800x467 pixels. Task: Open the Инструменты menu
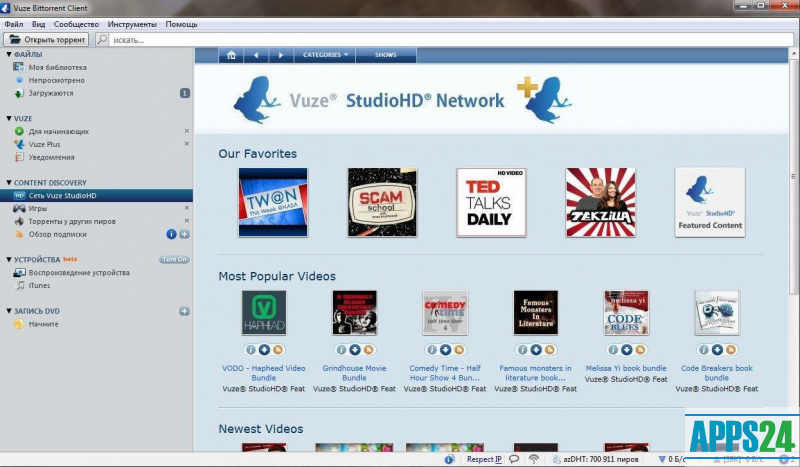(132, 24)
